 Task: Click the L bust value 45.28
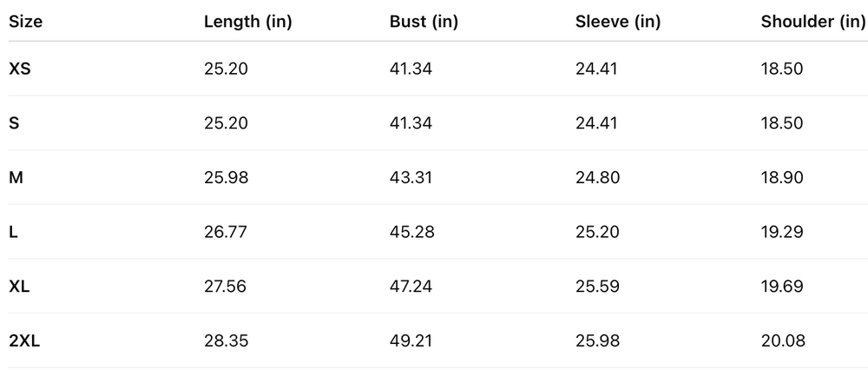coord(412,232)
